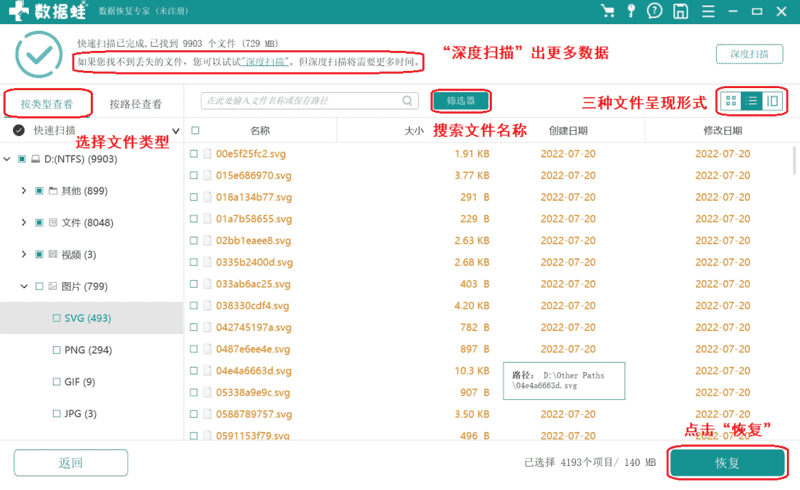Select the 按类型查看 tab
800x490 pixels.
pos(48,103)
